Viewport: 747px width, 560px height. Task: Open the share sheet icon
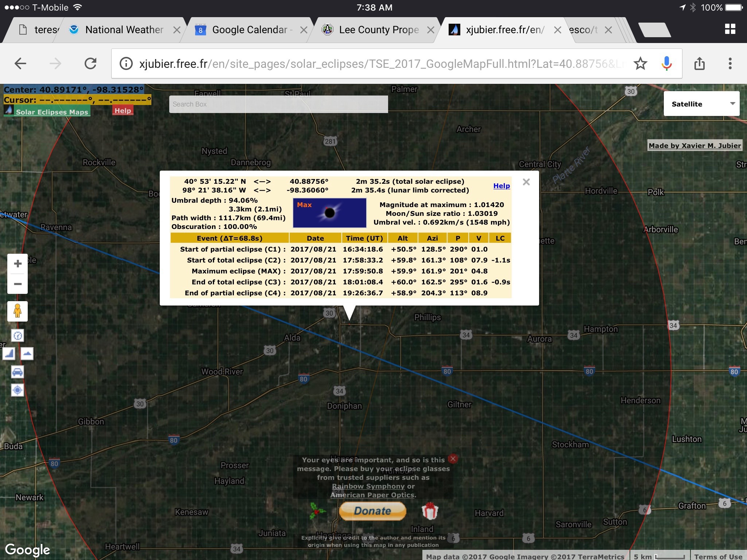click(699, 63)
